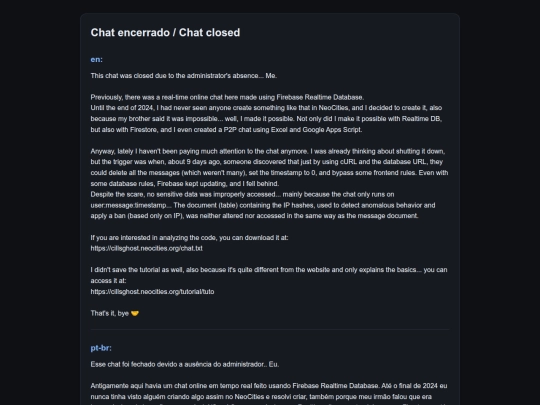Click the line "Esse chat foi fechado devido"
This screenshot has height=405, width=540.
pos(185,364)
